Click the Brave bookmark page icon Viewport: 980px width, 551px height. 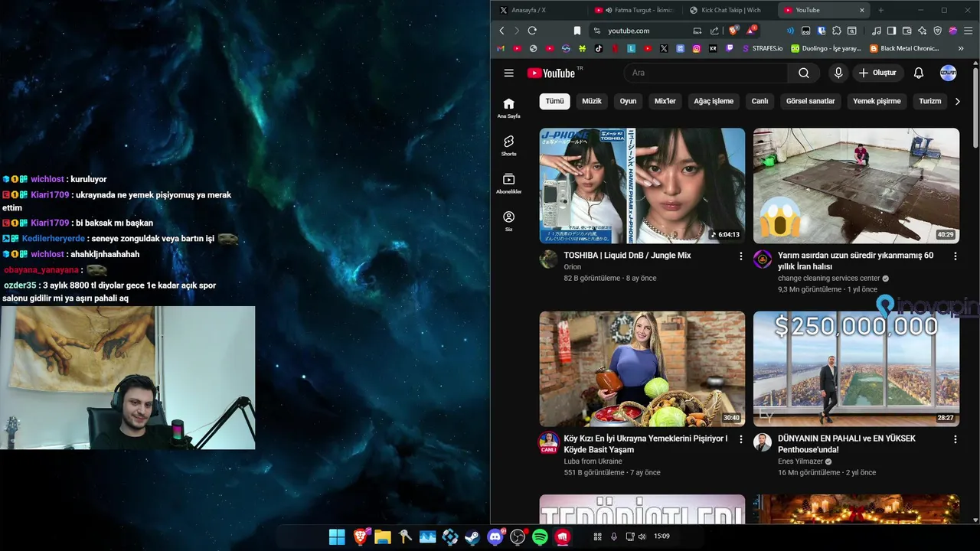click(x=577, y=31)
